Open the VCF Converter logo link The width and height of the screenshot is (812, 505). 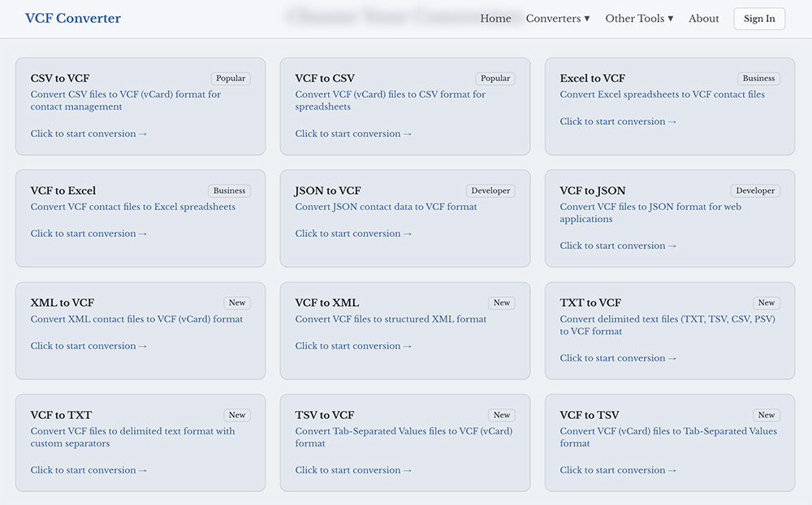[x=73, y=18]
